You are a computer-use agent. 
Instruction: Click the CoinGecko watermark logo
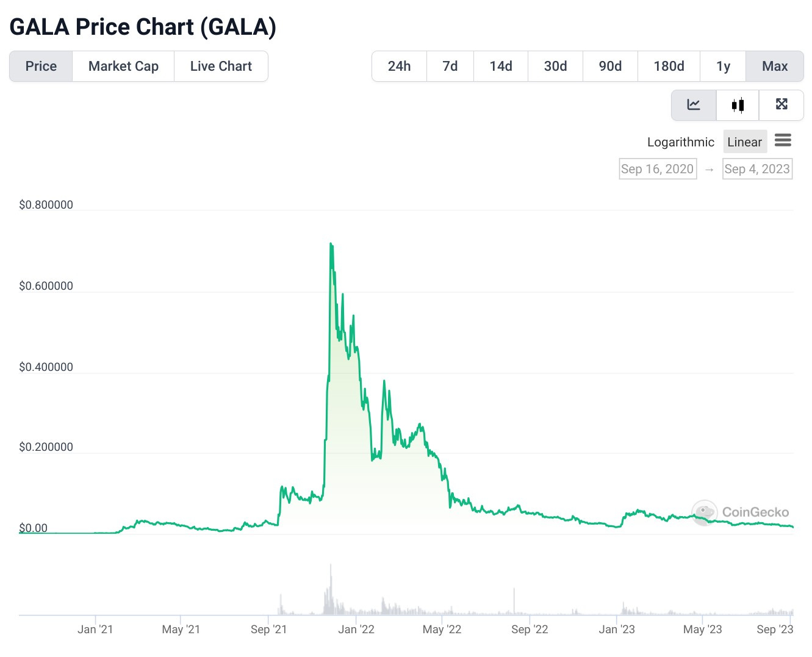(x=705, y=512)
